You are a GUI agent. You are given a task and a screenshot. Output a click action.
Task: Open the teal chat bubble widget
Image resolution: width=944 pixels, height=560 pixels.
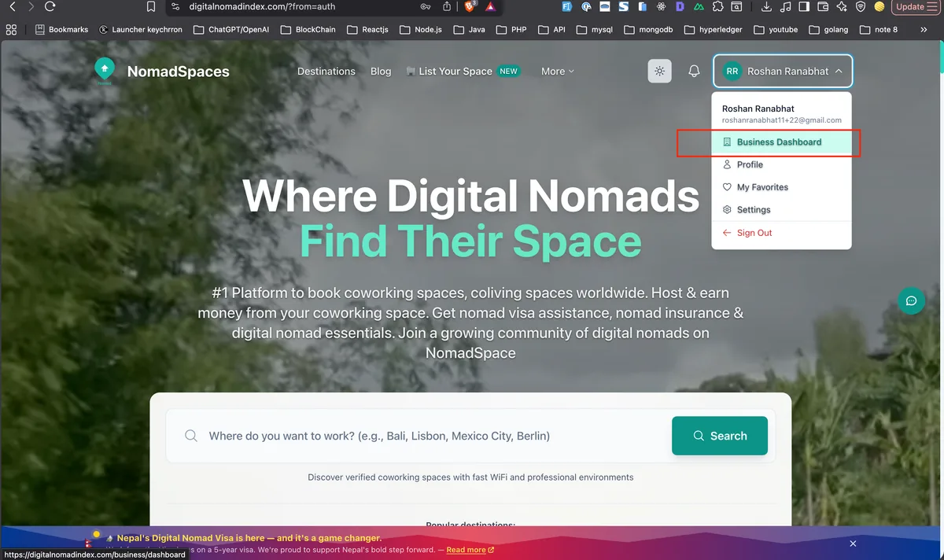pyautogui.click(x=911, y=300)
